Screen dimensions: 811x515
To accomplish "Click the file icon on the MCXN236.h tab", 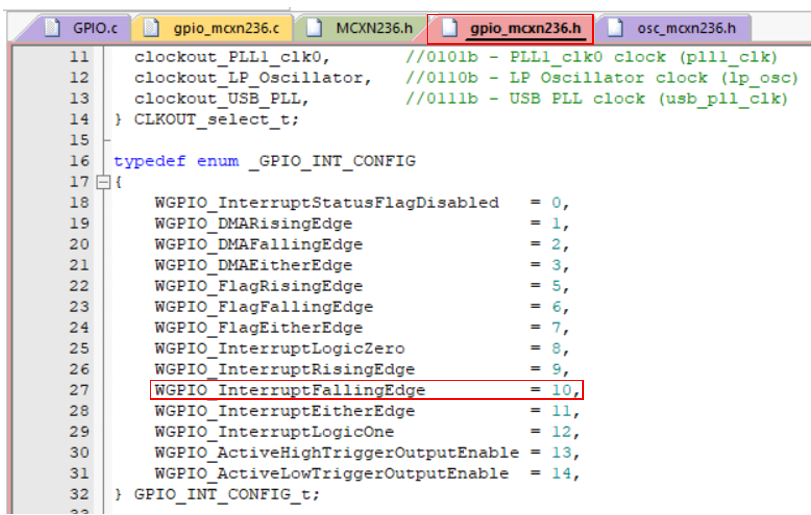I will [314, 27].
